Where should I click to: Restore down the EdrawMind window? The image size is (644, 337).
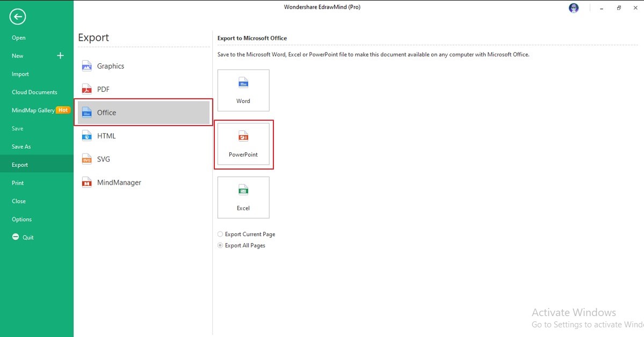[x=619, y=8]
